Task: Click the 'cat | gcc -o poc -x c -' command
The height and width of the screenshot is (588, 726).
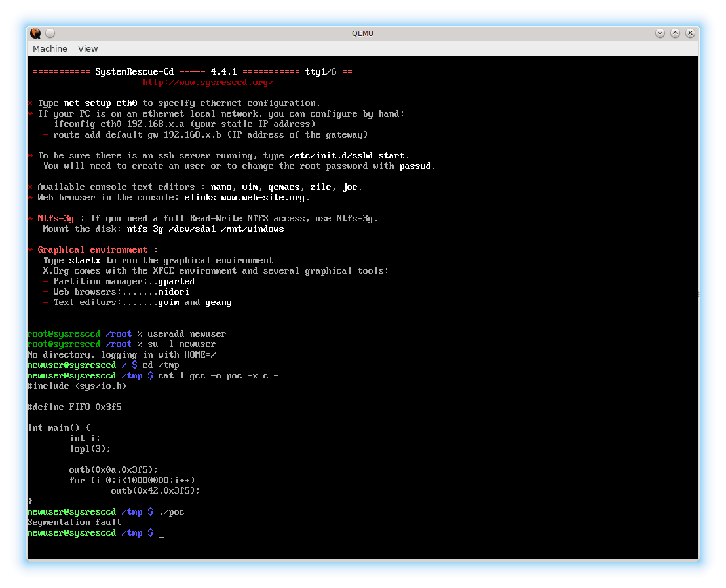Action: (x=218, y=376)
